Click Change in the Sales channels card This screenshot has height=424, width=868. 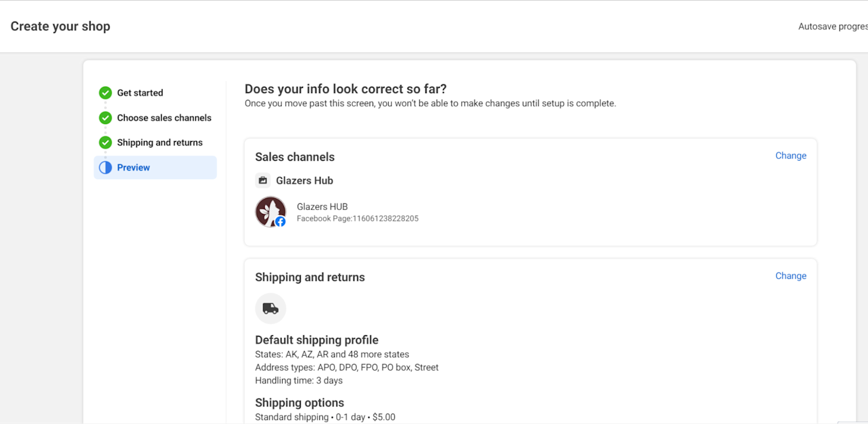point(790,156)
